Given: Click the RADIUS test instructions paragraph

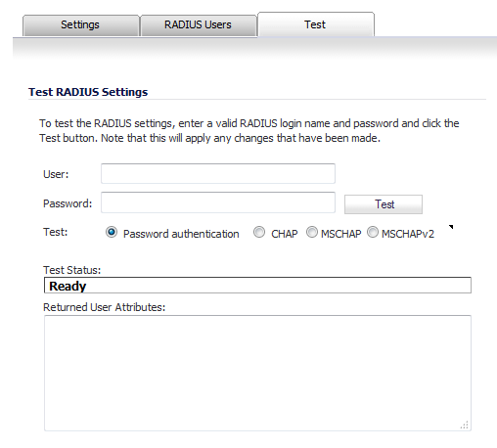Looking at the screenshot, I should [x=249, y=131].
